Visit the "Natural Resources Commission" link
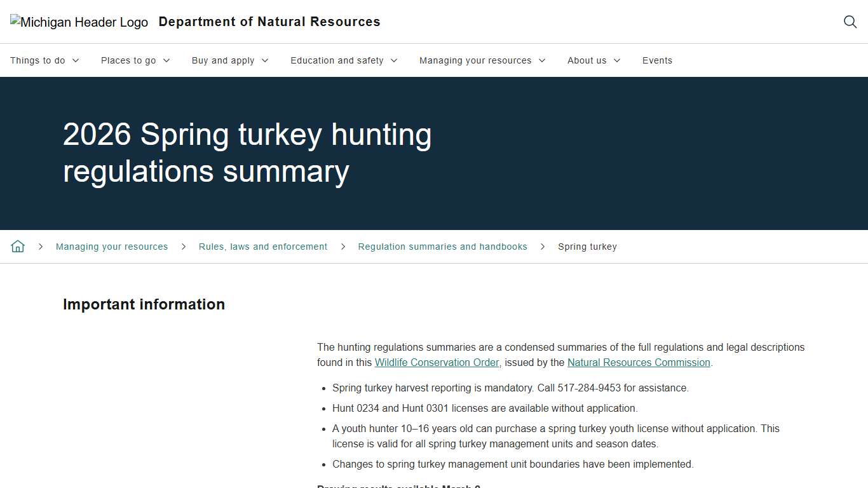Image resolution: width=868 pixels, height=488 pixels. pos(639,362)
